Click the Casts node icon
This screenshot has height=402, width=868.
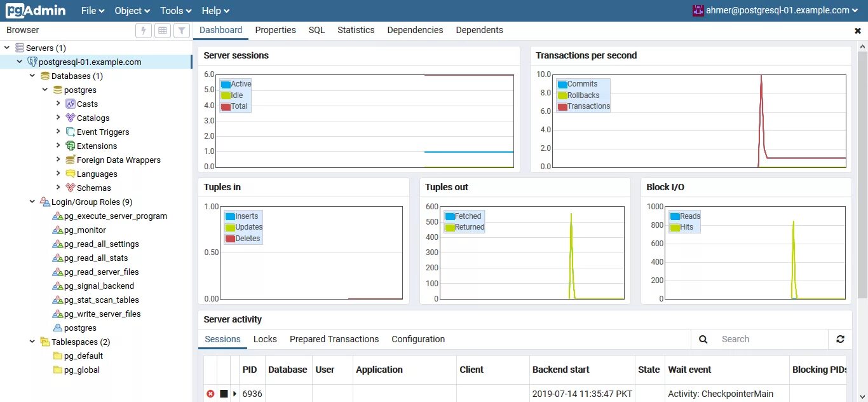point(71,104)
